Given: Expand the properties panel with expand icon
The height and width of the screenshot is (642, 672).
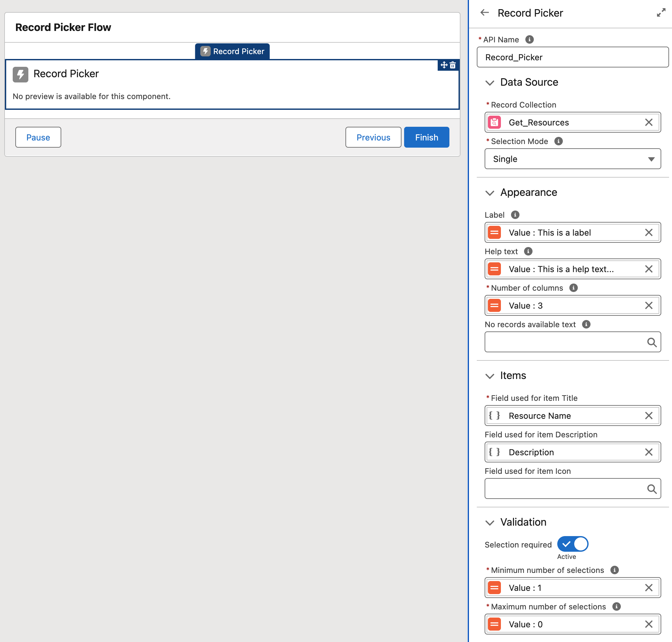Looking at the screenshot, I should pyautogui.click(x=661, y=13).
